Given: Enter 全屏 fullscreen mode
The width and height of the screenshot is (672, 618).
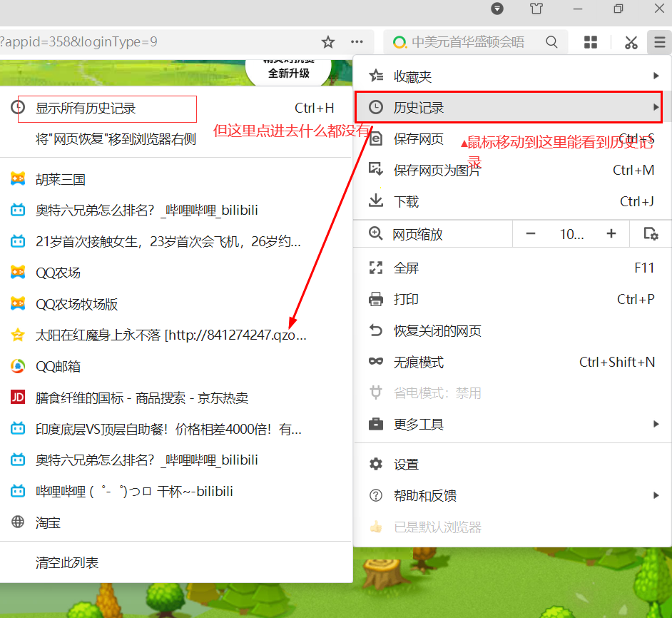Looking at the screenshot, I should point(513,268).
